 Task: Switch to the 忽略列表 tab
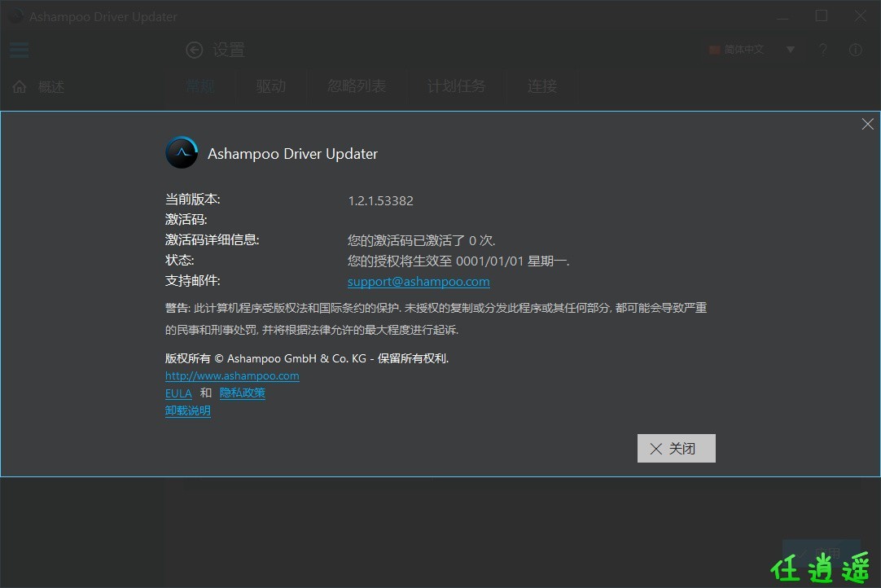point(357,86)
